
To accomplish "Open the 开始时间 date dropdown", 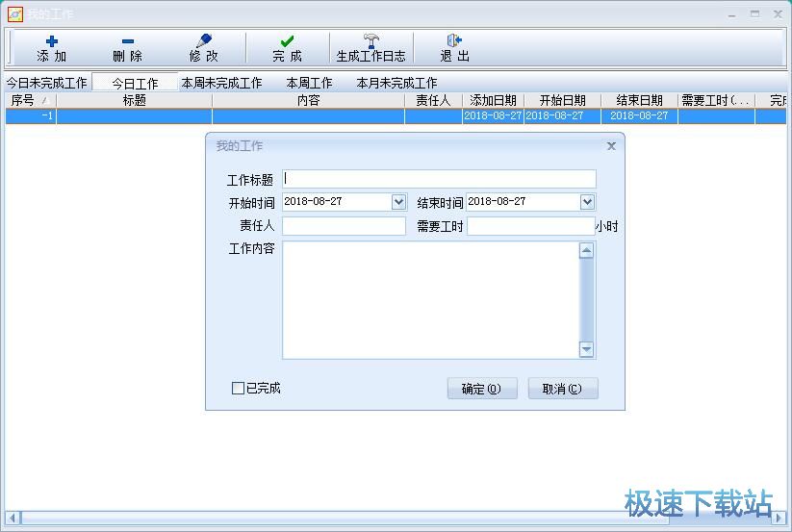I will (x=398, y=202).
